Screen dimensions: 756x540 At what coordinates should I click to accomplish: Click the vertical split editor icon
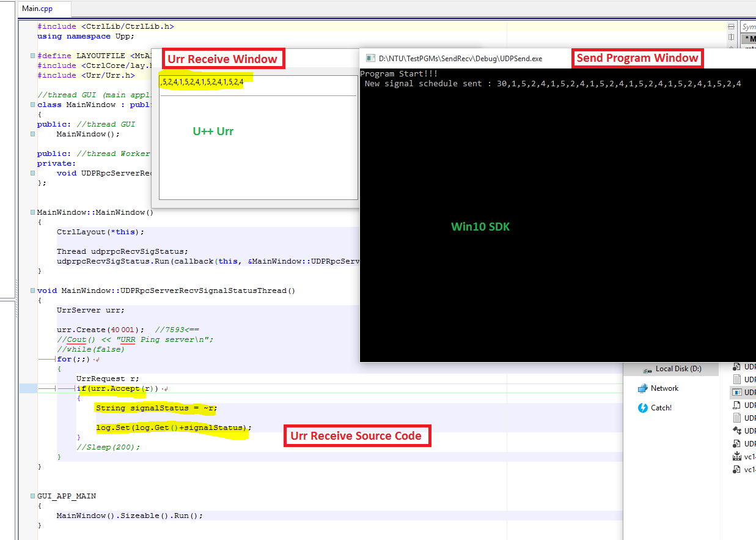(x=730, y=36)
